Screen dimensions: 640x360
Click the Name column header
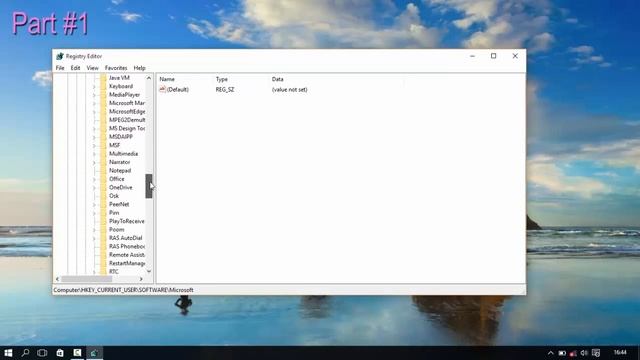(167, 79)
